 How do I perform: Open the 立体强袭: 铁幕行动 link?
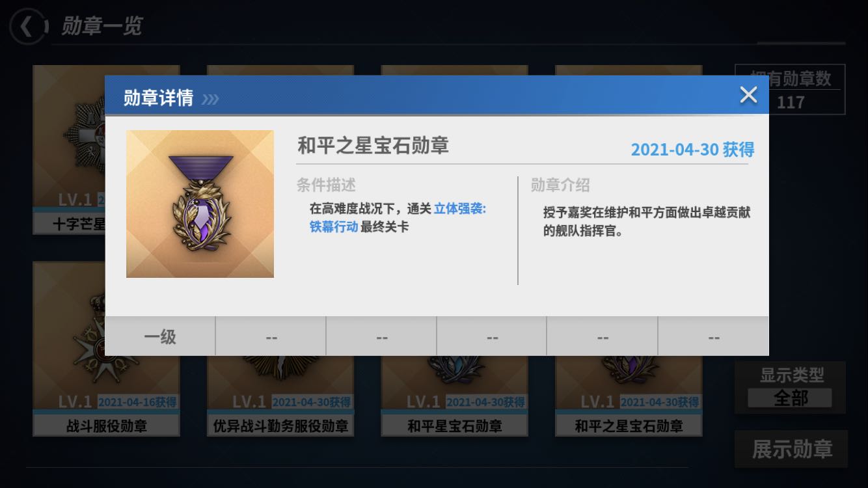[398, 218]
